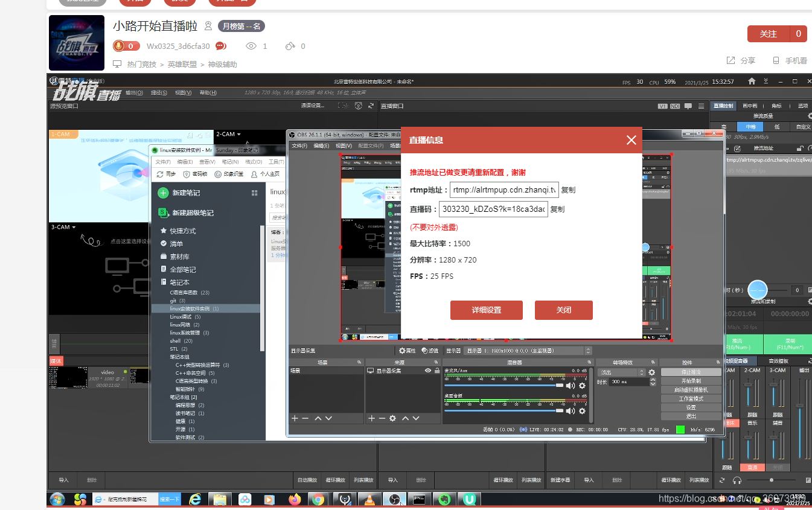This screenshot has height=510, width=812.
Task: Click the Zhanqi channel avatar thumbnail
Action: point(76,43)
